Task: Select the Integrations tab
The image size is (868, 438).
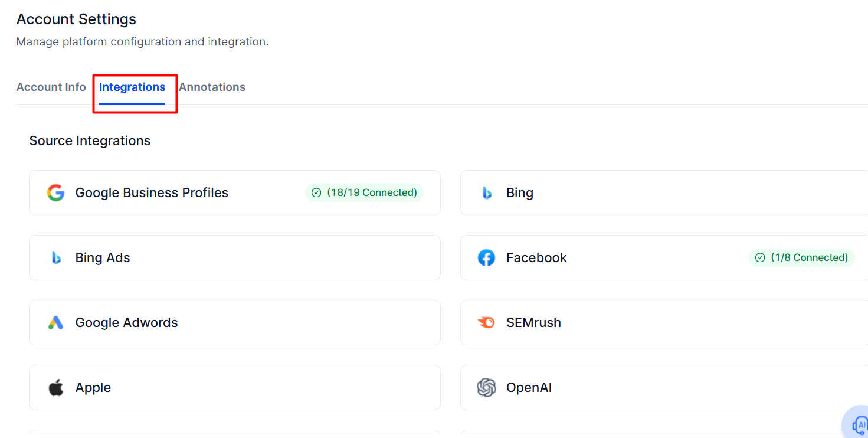Action: point(132,87)
